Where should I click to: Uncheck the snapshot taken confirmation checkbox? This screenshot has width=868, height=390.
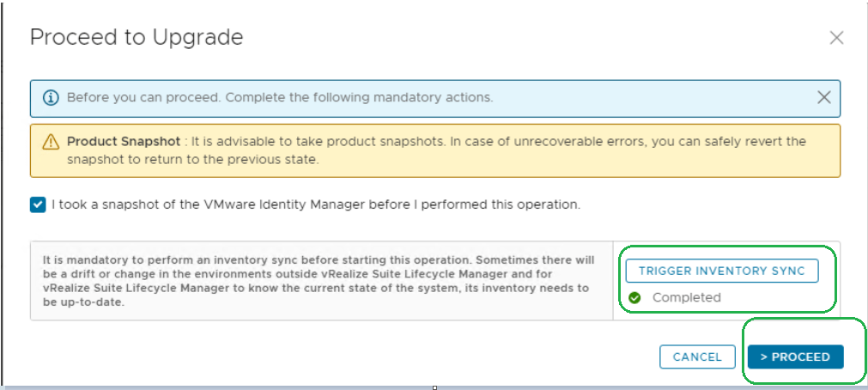(x=38, y=205)
